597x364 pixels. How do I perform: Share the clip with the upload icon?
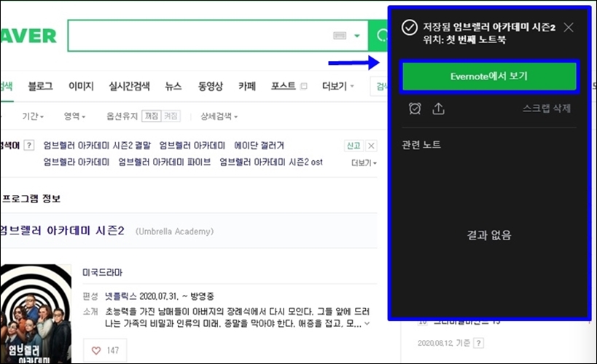tap(438, 108)
